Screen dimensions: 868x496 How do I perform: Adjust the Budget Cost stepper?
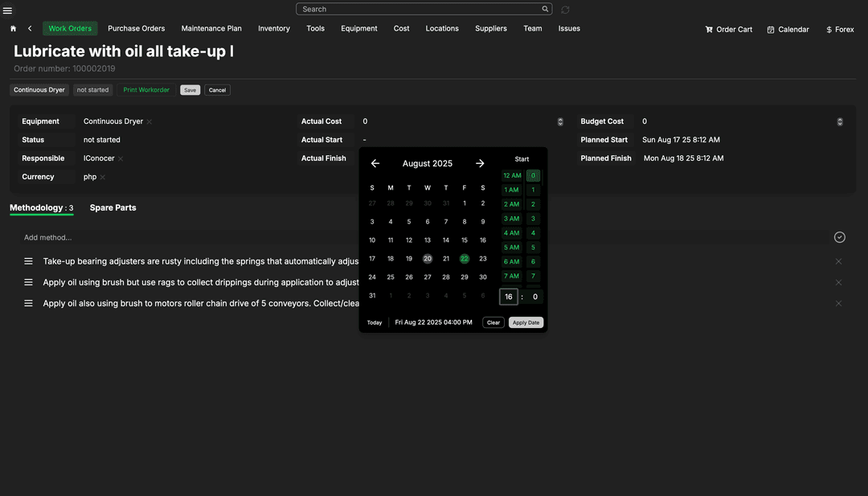tap(840, 121)
